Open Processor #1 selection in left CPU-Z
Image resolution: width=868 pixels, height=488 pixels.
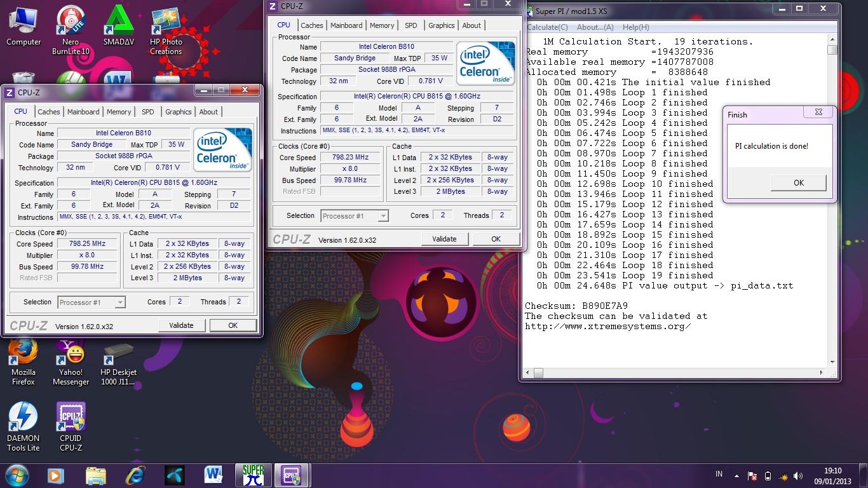click(x=92, y=302)
